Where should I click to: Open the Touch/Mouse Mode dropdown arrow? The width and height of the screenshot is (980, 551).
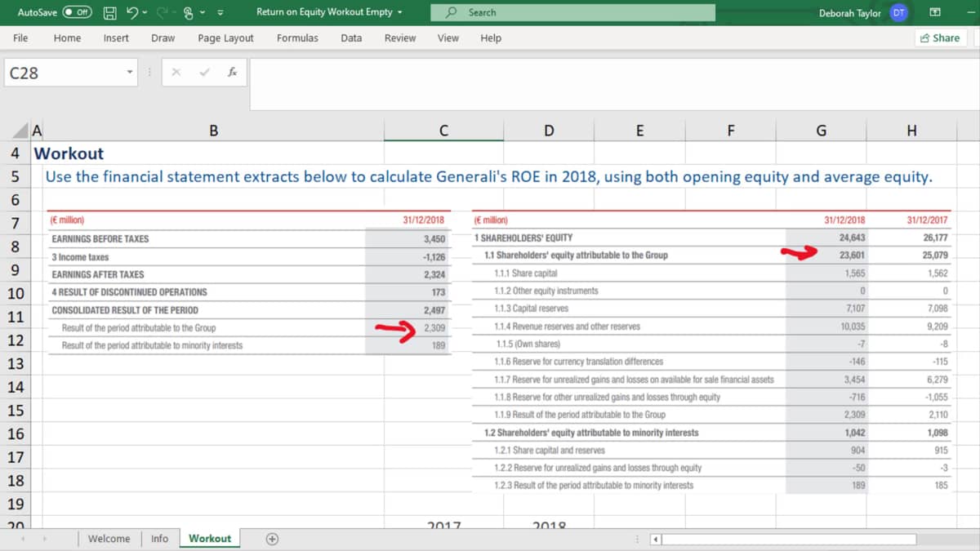tap(204, 12)
